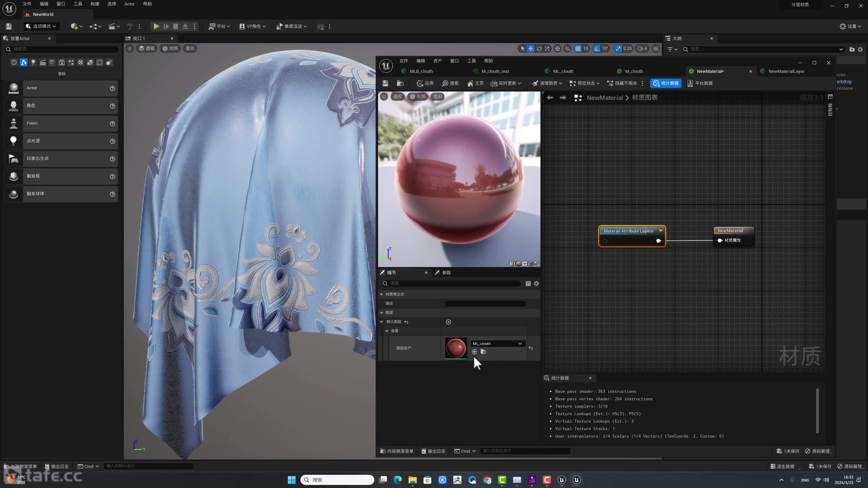Open 搜索 in the material editor toolbar
868x488 pixels.
click(x=450, y=83)
